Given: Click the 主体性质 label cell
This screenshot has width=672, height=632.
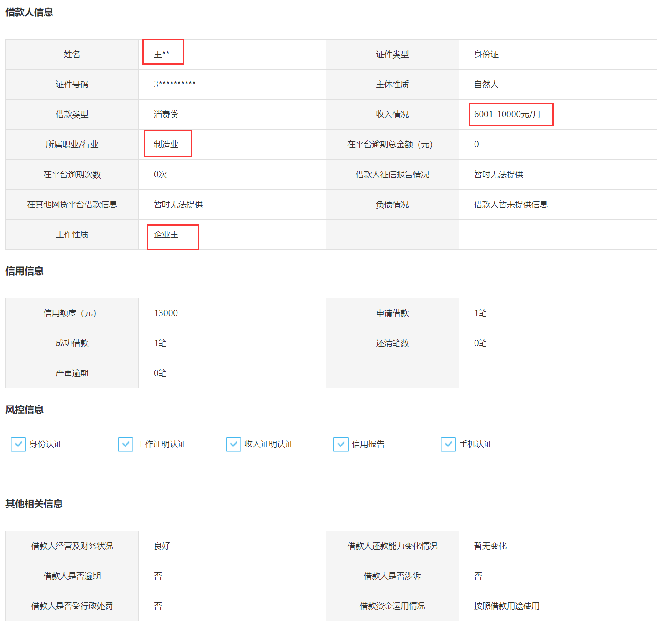Looking at the screenshot, I should tap(392, 85).
